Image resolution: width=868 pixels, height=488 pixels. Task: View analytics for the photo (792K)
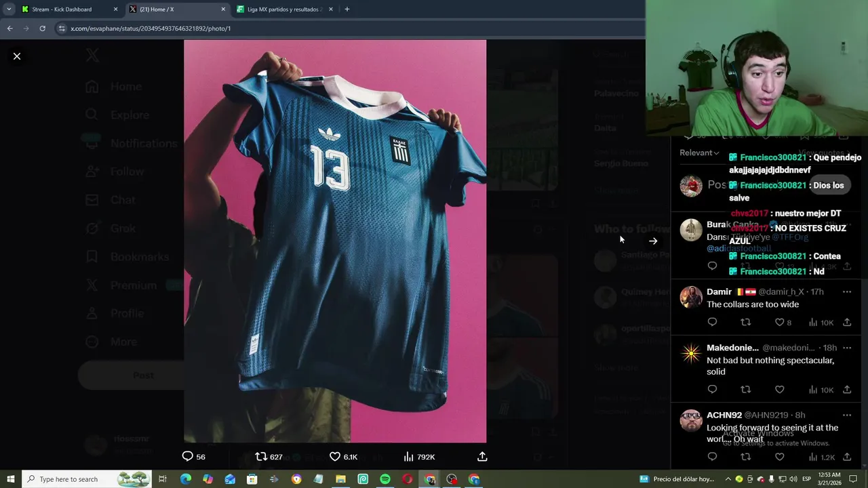[x=419, y=457]
